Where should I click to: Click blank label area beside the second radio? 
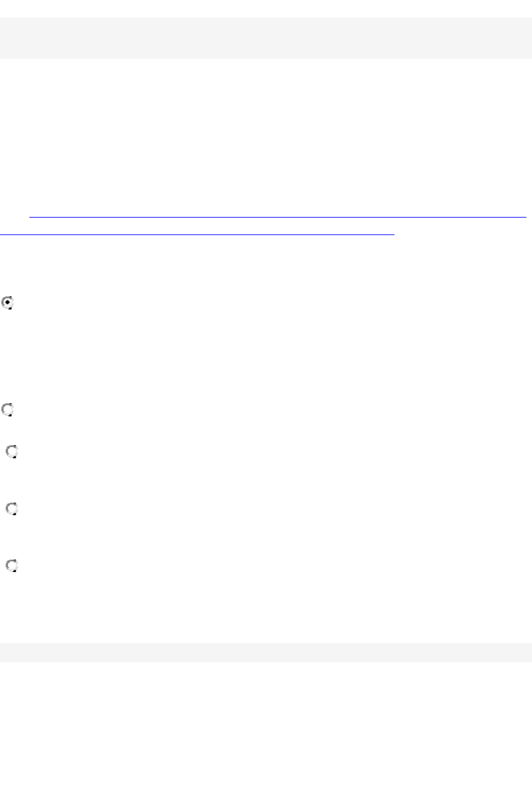(125, 410)
